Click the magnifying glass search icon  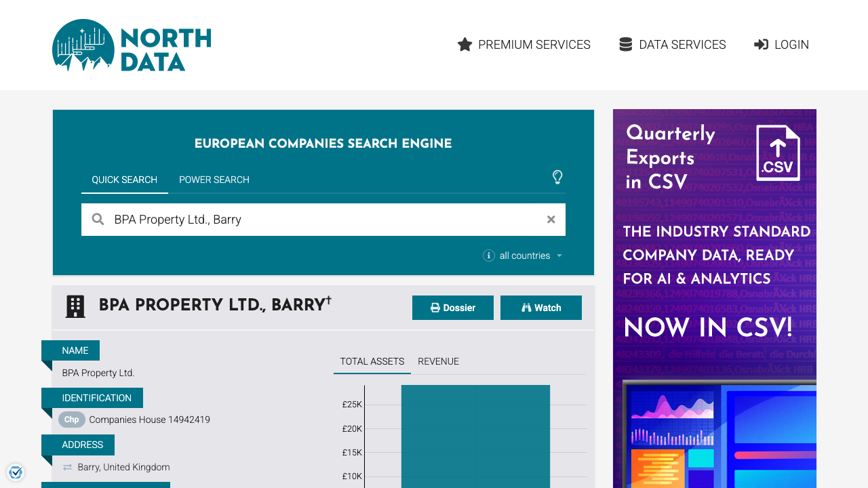coord(98,220)
